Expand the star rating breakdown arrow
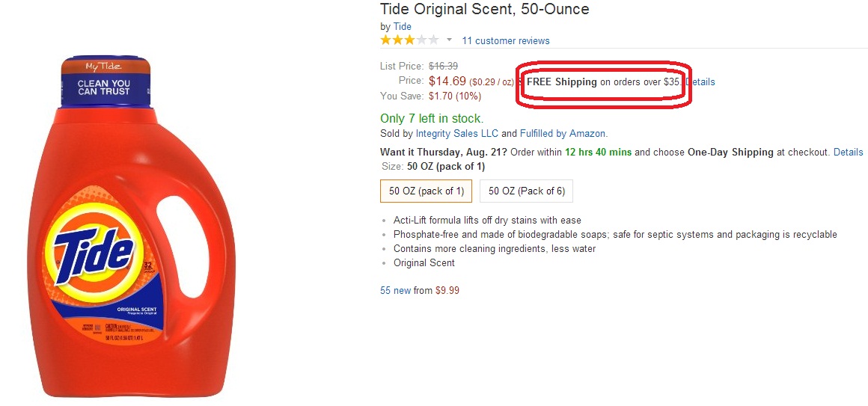 (x=449, y=40)
